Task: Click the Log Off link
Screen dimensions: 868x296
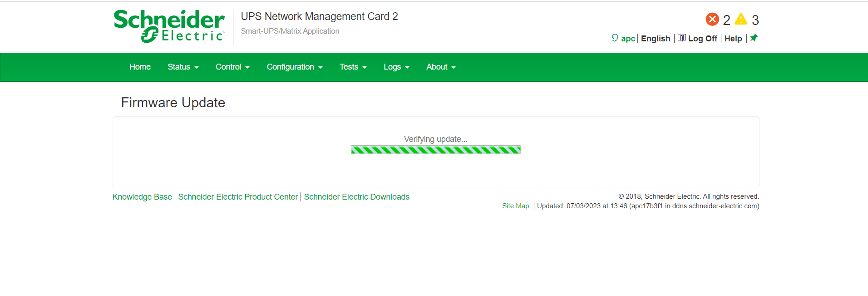Action: coord(702,39)
